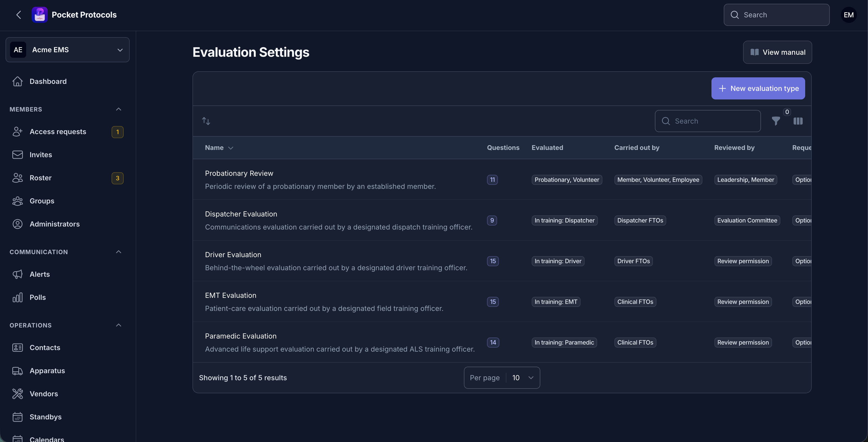This screenshot has width=868, height=442.
Task: Click the Access requests badge 1
Action: pos(118,132)
